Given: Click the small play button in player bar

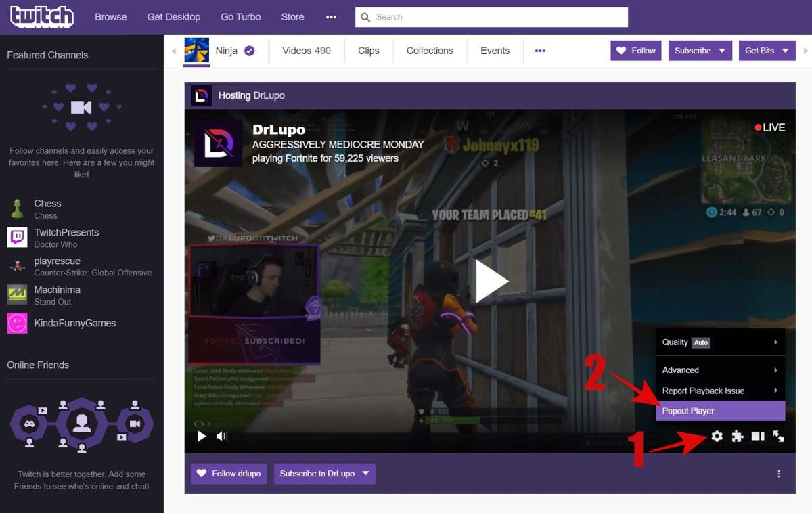Looking at the screenshot, I should 201,437.
